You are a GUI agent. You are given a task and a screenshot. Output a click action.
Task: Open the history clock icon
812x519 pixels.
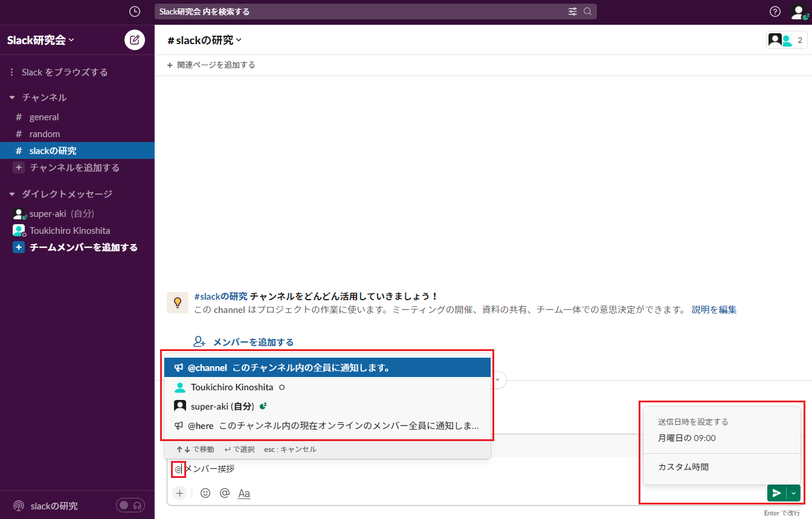[135, 11]
